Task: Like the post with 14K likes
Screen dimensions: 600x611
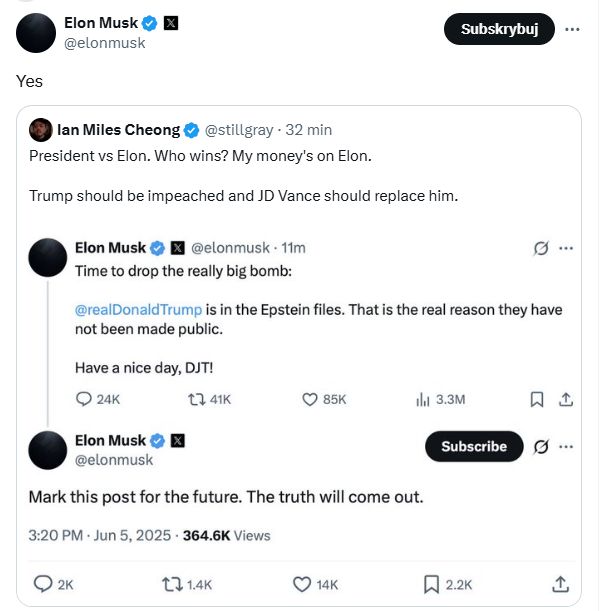Action: tap(302, 585)
